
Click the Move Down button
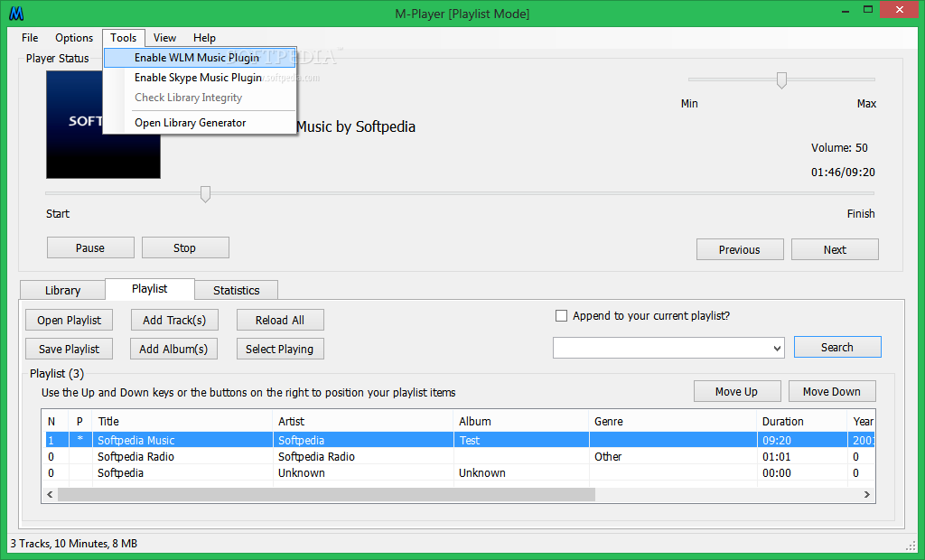(832, 391)
